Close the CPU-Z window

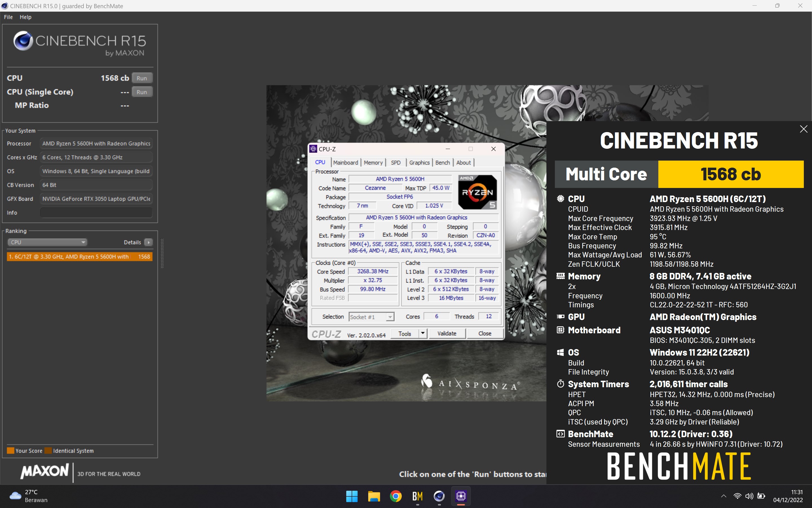point(493,149)
